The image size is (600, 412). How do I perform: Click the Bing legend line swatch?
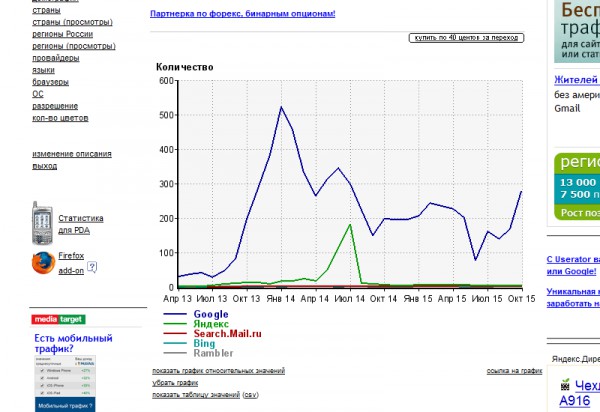(175, 344)
